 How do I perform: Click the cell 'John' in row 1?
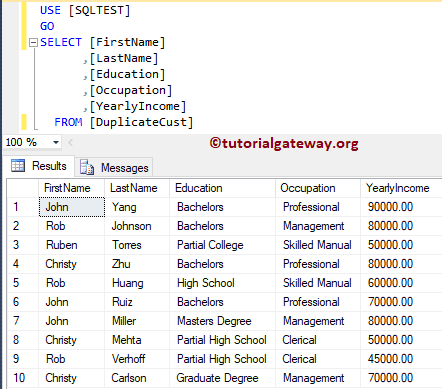[72, 207]
